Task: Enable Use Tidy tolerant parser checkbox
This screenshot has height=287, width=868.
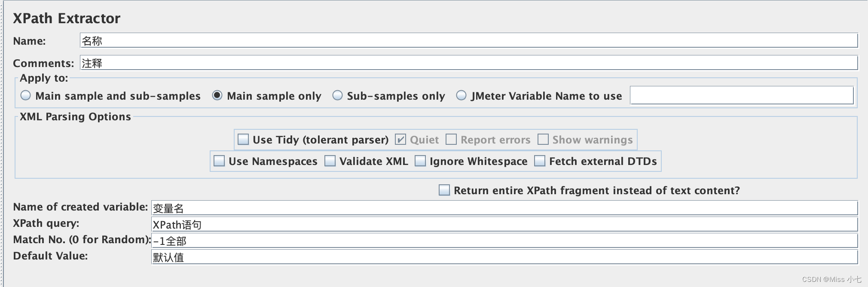Action: tap(243, 140)
